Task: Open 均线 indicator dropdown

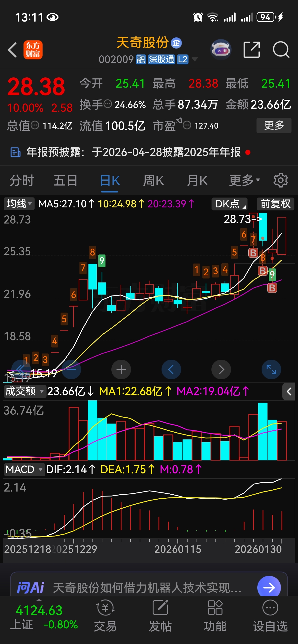Action: point(19,204)
